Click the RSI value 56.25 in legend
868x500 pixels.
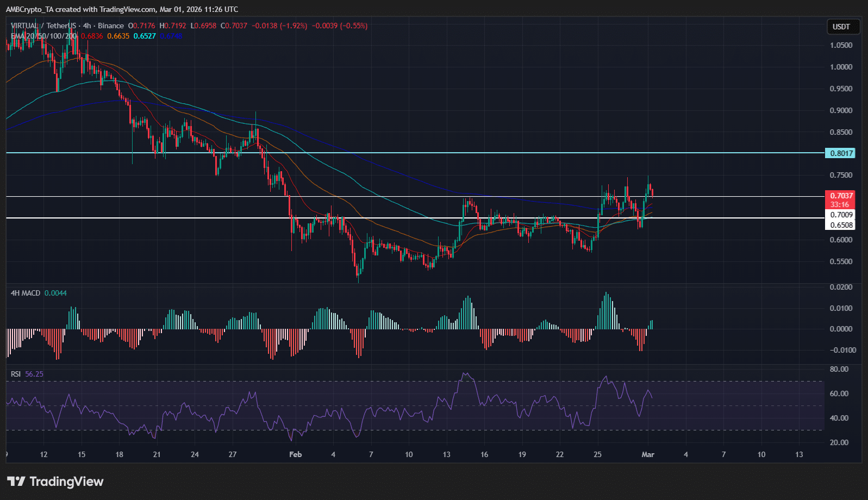pyautogui.click(x=34, y=374)
